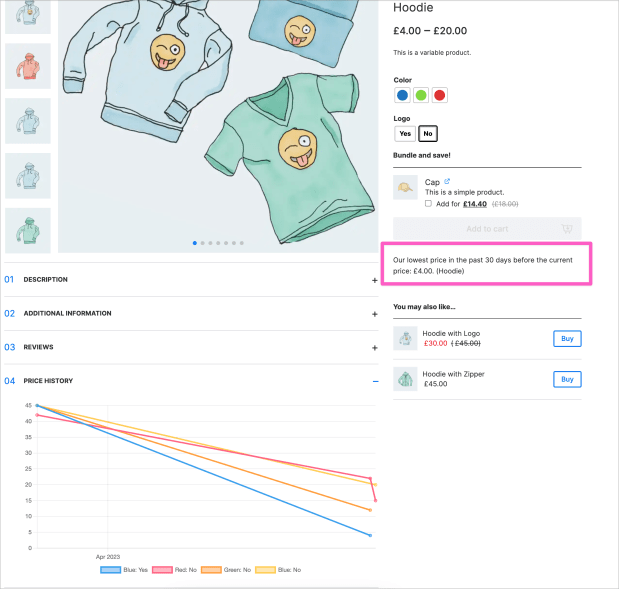Choose the green color swatch
The height and width of the screenshot is (589, 619).
tap(421, 95)
